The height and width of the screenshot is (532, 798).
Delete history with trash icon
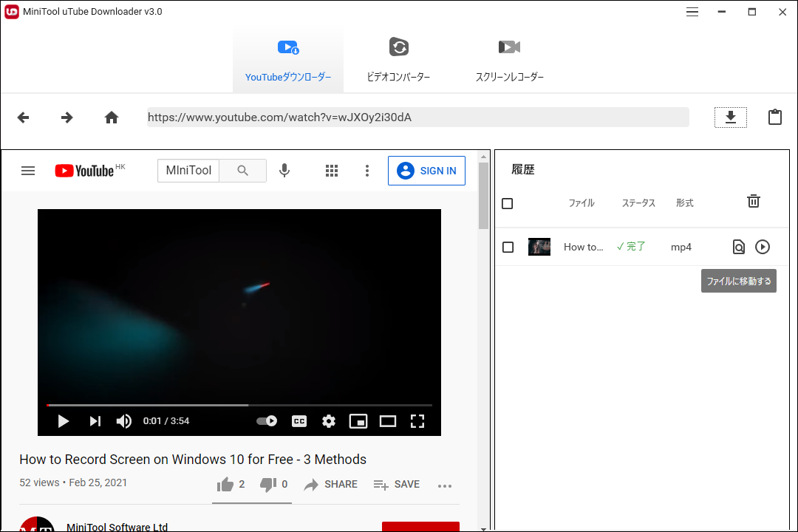(754, 201)
